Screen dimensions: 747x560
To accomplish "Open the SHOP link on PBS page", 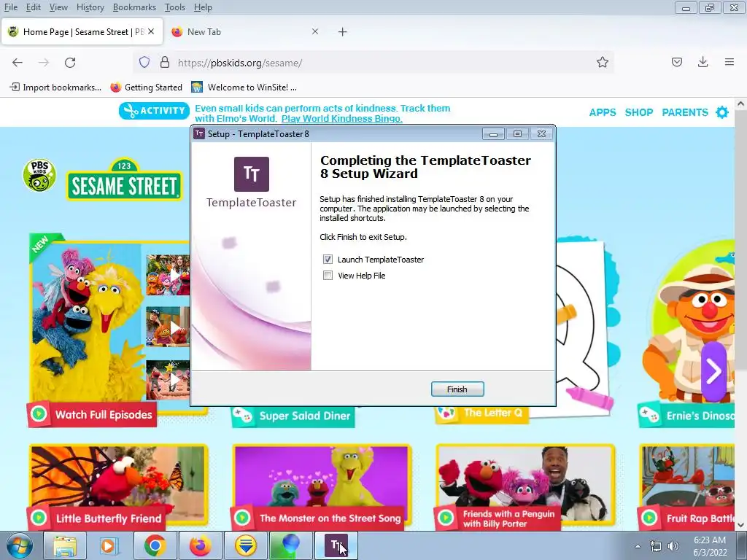I will (639, 112).
